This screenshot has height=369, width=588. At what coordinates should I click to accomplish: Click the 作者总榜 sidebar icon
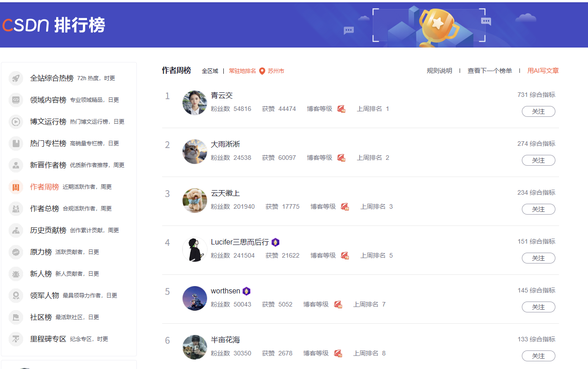tap(16, 209)
